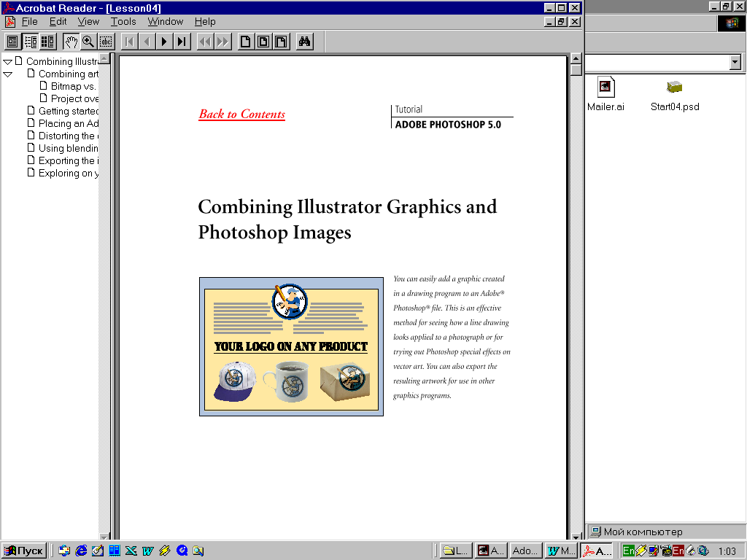Image resolution: width=747 pixels, height=560 pixels.
Task: Switch to the Ado... taskbar button
Action: click(525, 551)
